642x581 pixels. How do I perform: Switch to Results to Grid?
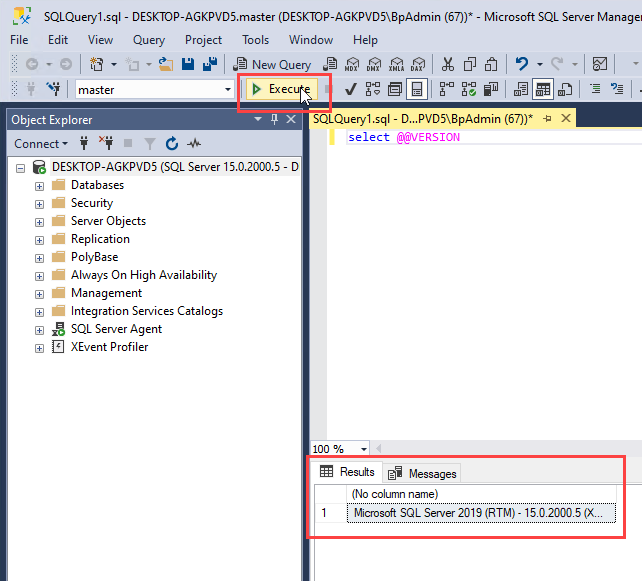click(x=543, y=89)
